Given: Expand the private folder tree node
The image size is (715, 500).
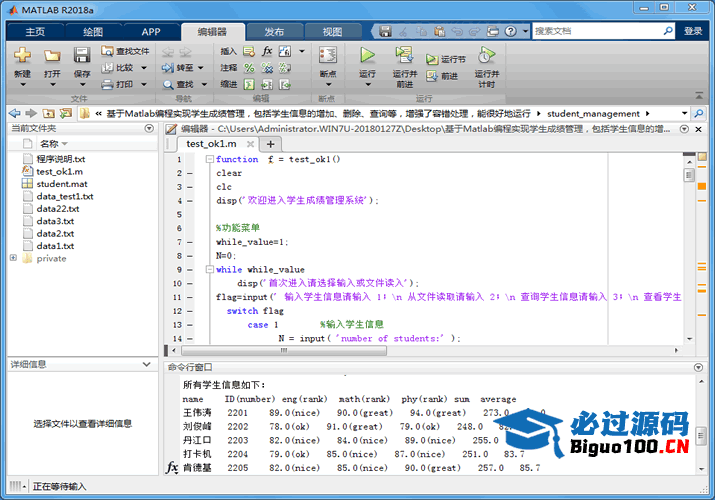Looking at the screenshot, I should pos(14,258).
